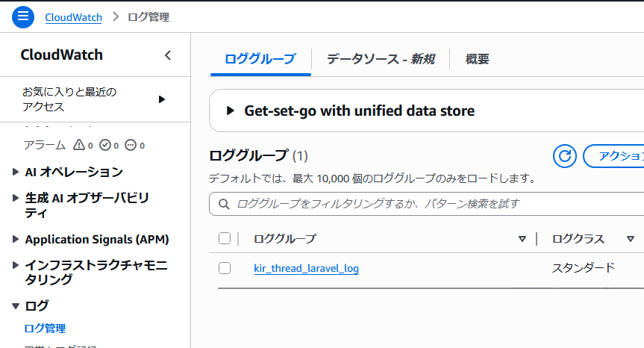
Task: Sort by log group column arrow
Action: [522, 239]
